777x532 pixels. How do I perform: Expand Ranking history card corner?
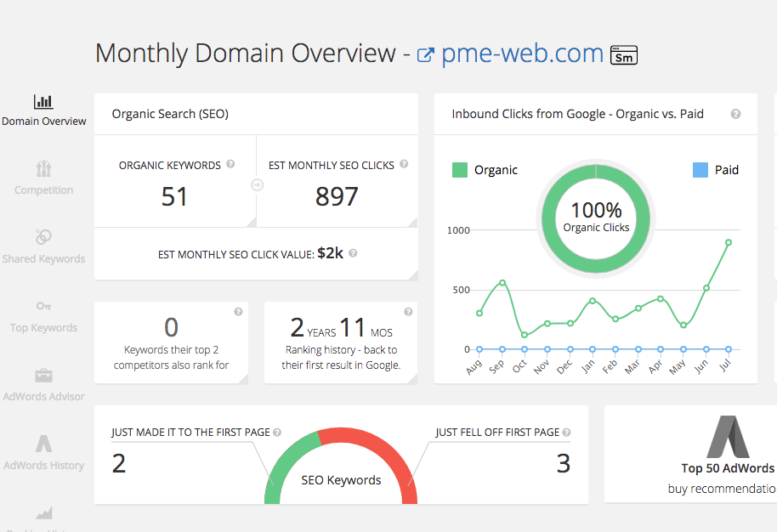click(411, 378)
